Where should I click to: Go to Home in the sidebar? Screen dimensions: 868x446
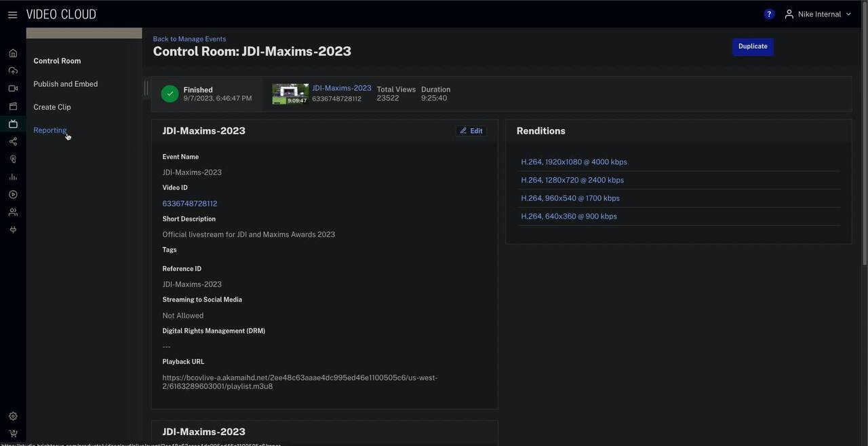(13, 53)
